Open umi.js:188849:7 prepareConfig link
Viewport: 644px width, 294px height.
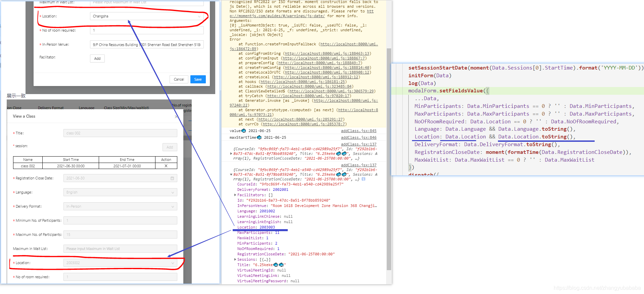click(320, 63)
